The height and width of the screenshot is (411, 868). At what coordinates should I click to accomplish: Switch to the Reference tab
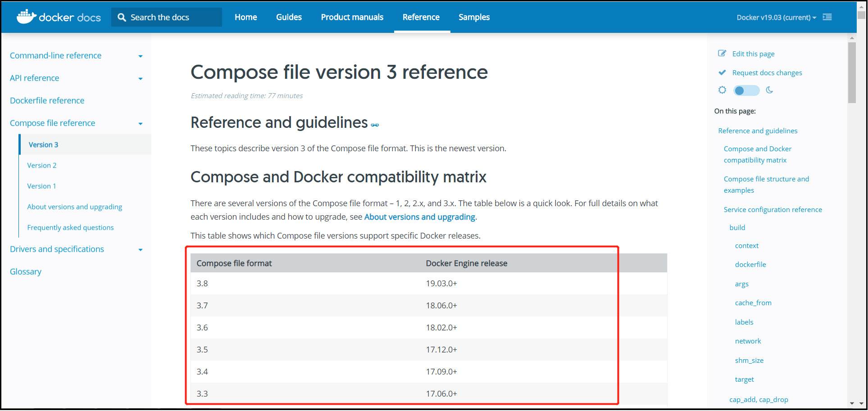[421, 17]
